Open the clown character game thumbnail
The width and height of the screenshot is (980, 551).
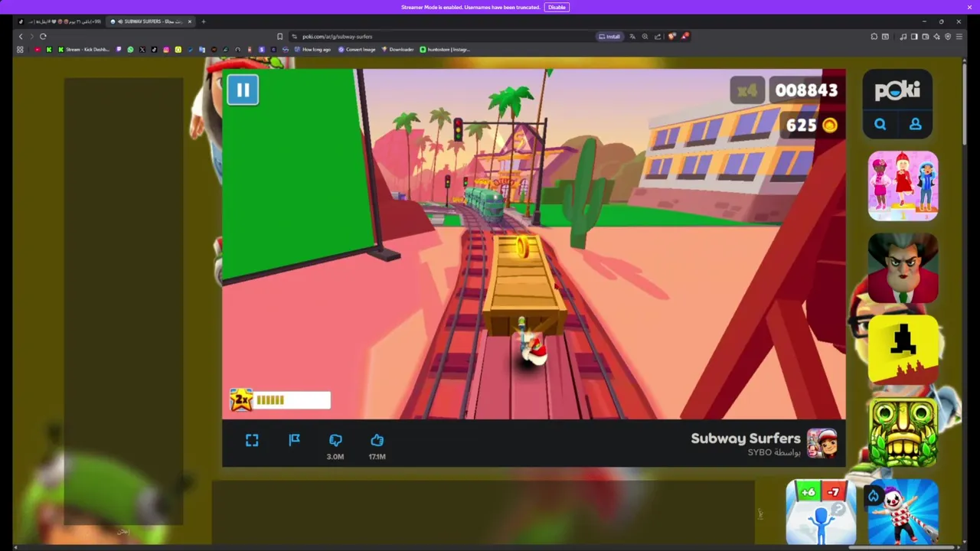pyautogui.click(x=903, y=513)
